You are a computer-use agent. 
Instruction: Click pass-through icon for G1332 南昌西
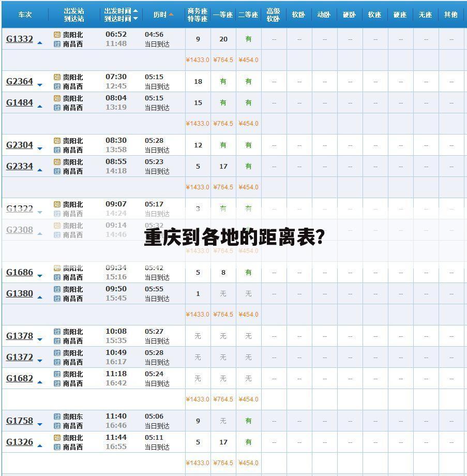point(57,44)
